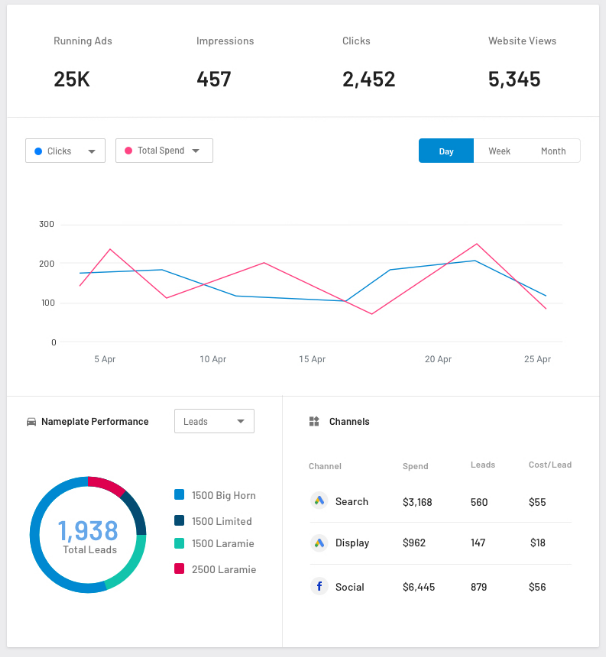606x657 pixels.
Task: Open the Clicks metric dropdown
Action: pyautogui.click(x=65, y=151)
